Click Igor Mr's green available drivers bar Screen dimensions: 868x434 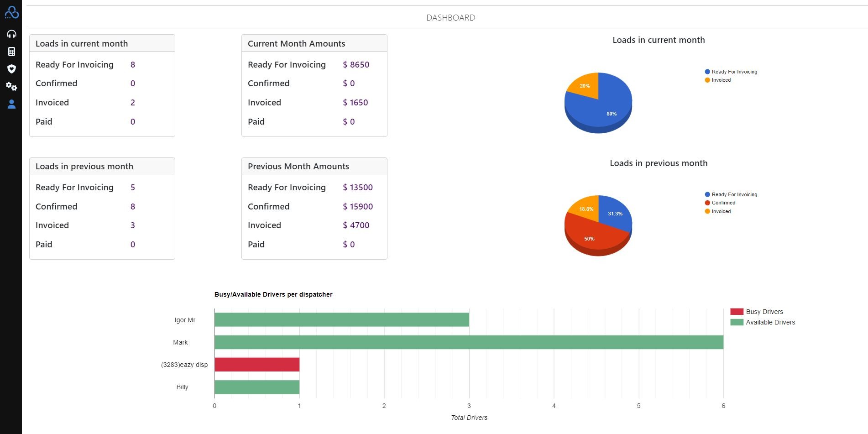[342, 320]
